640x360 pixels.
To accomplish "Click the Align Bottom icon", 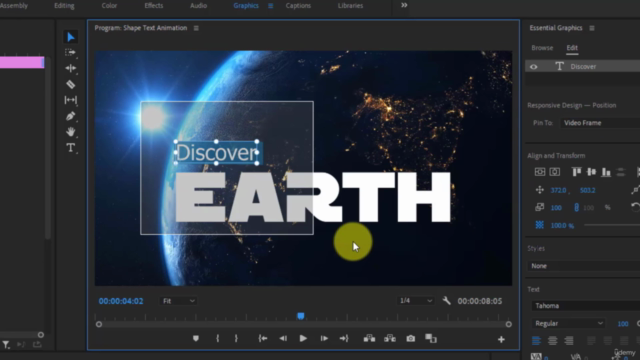I will (x=606, y=172).
